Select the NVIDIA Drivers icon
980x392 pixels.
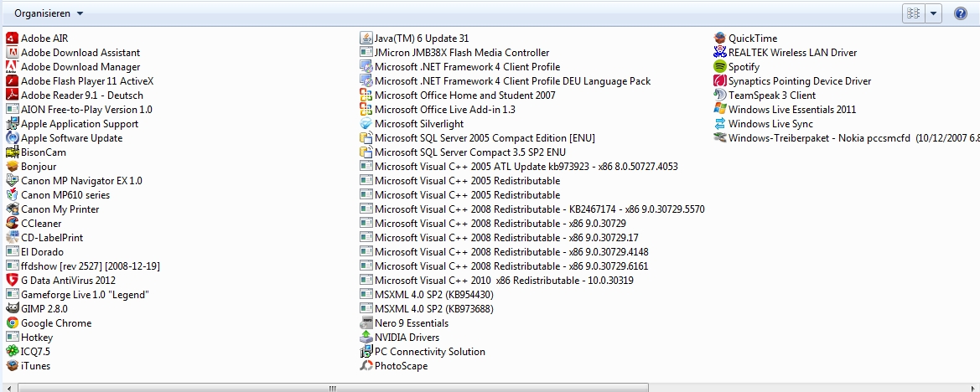pos(366,338)
